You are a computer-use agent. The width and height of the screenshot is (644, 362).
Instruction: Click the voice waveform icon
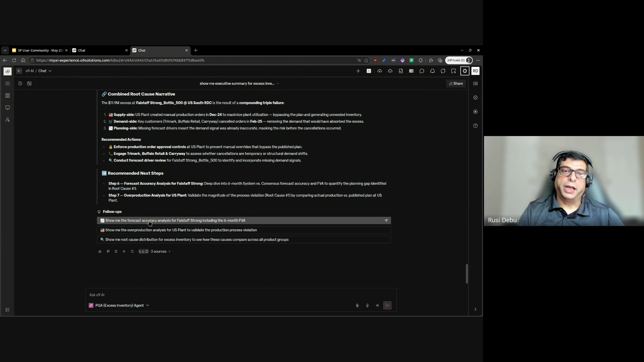click(377, 305)
